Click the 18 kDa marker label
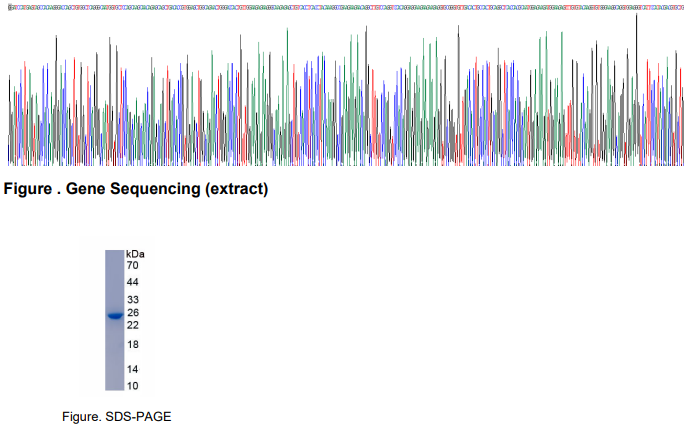The height and width of the screenshot is (430, 694). click(x=133, y=344)
